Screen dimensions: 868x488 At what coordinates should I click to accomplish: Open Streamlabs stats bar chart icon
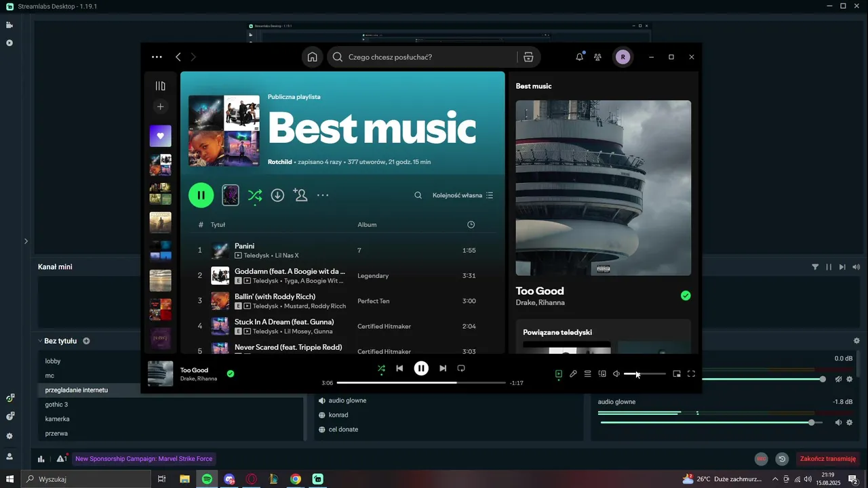[41, 459]
